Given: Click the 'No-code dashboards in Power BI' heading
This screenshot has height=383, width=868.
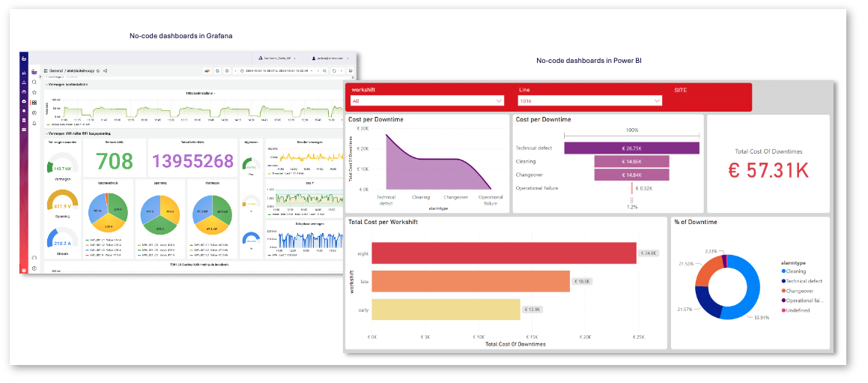Looking at the screenshot, I should tap(589, 61).
